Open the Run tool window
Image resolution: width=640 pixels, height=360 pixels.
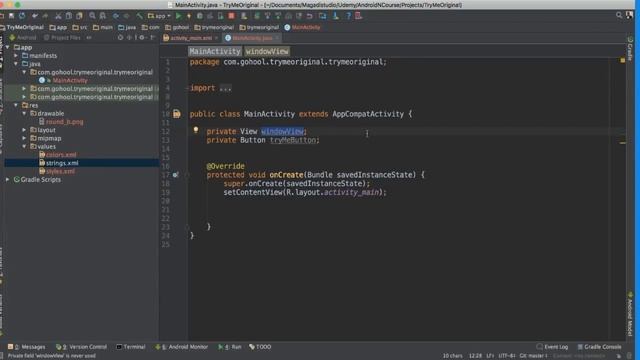tap(229, 347)
